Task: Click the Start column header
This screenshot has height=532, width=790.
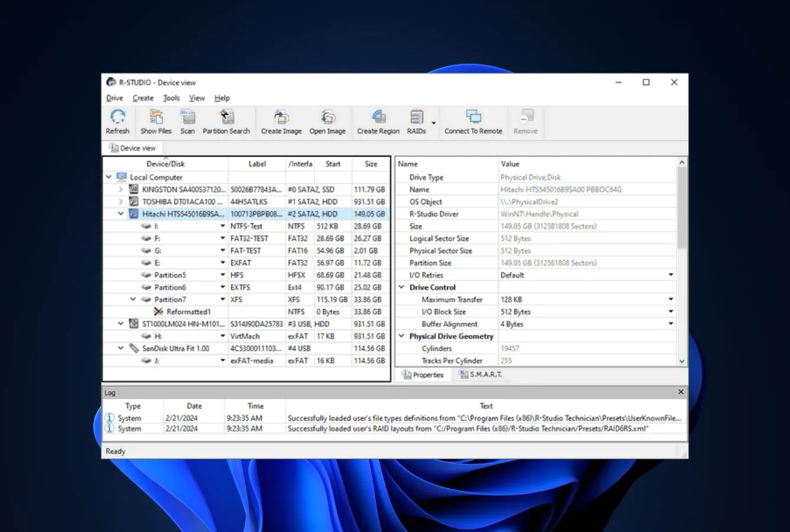Action: pos(333,164)
